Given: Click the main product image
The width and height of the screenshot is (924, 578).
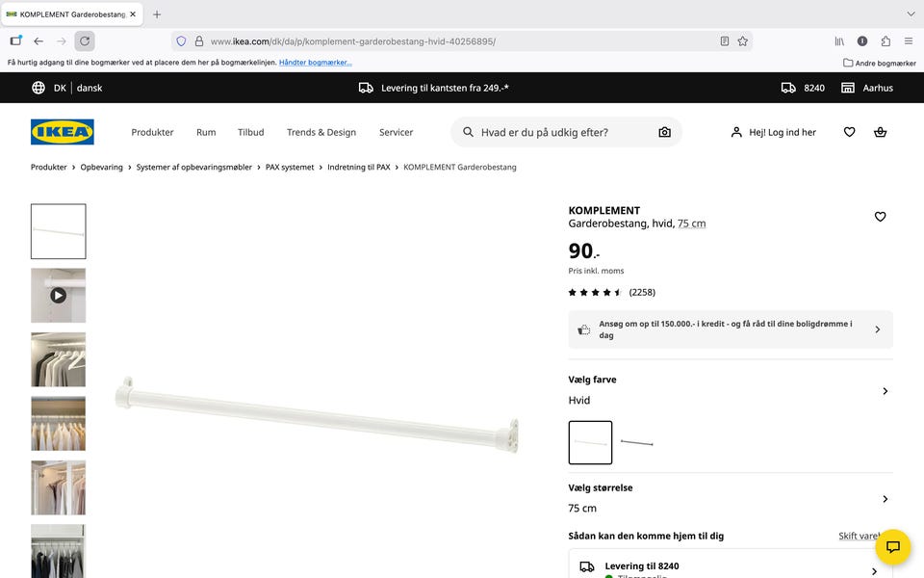Looking at the screenshot, I should 317,414.
